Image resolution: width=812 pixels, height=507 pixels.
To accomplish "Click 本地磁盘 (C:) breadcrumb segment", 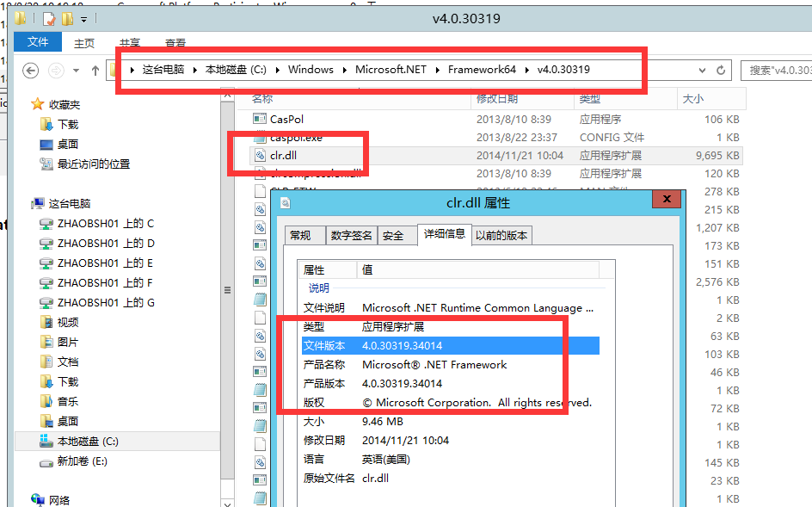I will pos(236,70).
